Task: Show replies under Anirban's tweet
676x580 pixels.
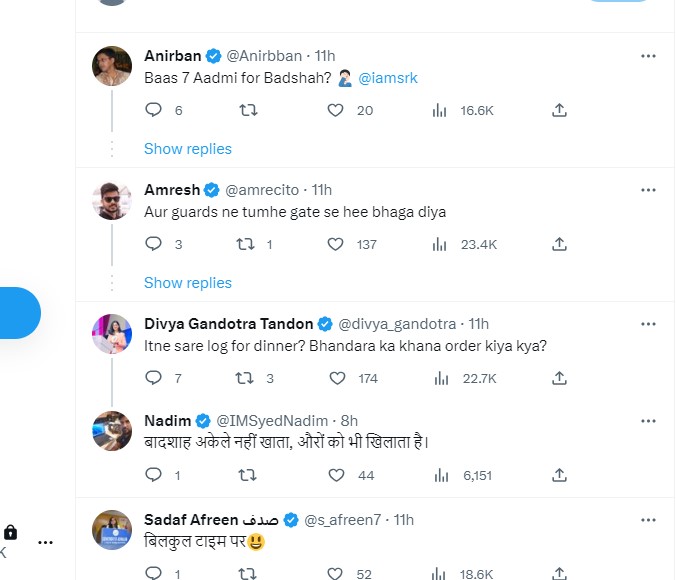Action: click(x=187, y=149)
